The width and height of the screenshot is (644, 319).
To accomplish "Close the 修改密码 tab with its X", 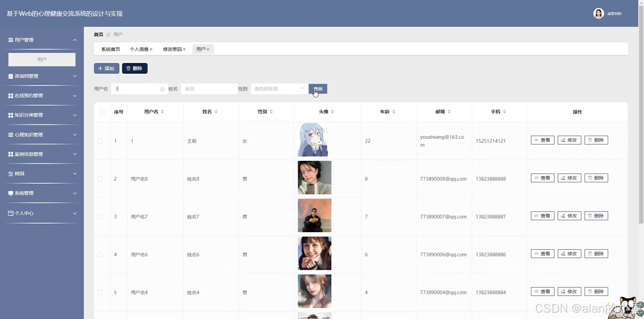I will pyautogui.click(x=184, y=49).
